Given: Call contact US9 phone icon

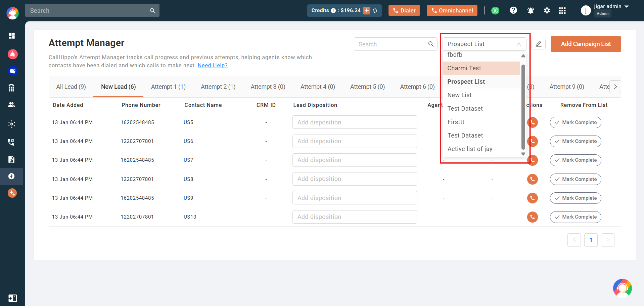Looking at the screenshot, I should tap(532, 198).
